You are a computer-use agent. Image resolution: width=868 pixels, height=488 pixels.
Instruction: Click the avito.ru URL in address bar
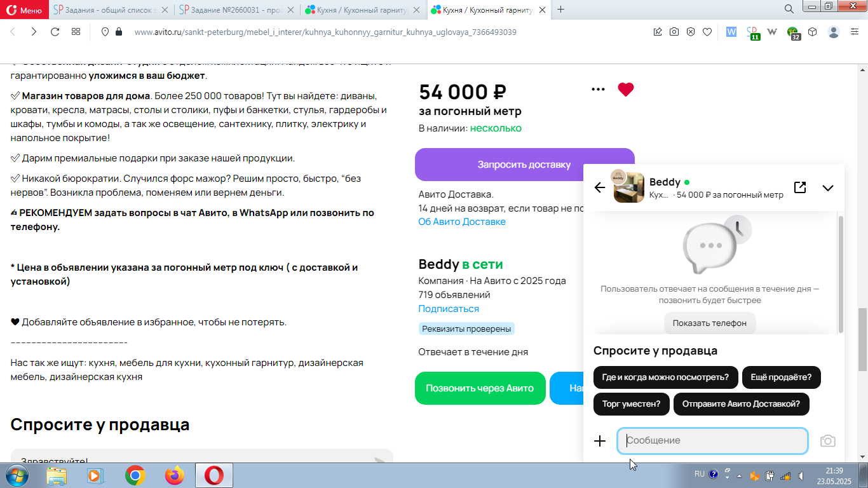(325, 32)
